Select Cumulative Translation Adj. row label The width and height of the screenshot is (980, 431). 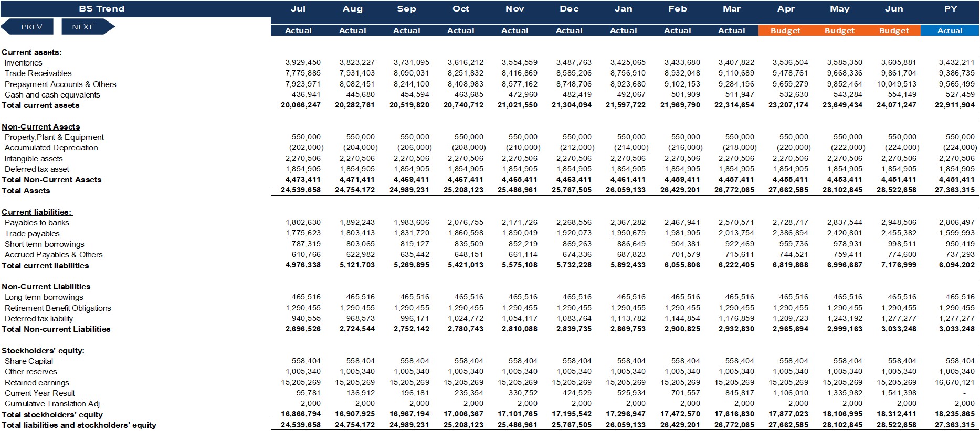(x=53, y=404)
